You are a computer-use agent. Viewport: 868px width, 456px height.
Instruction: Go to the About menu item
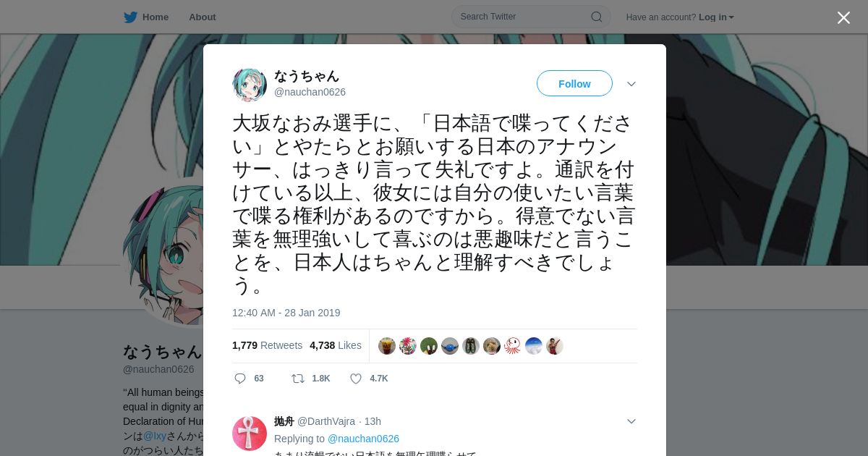[202, 17]
